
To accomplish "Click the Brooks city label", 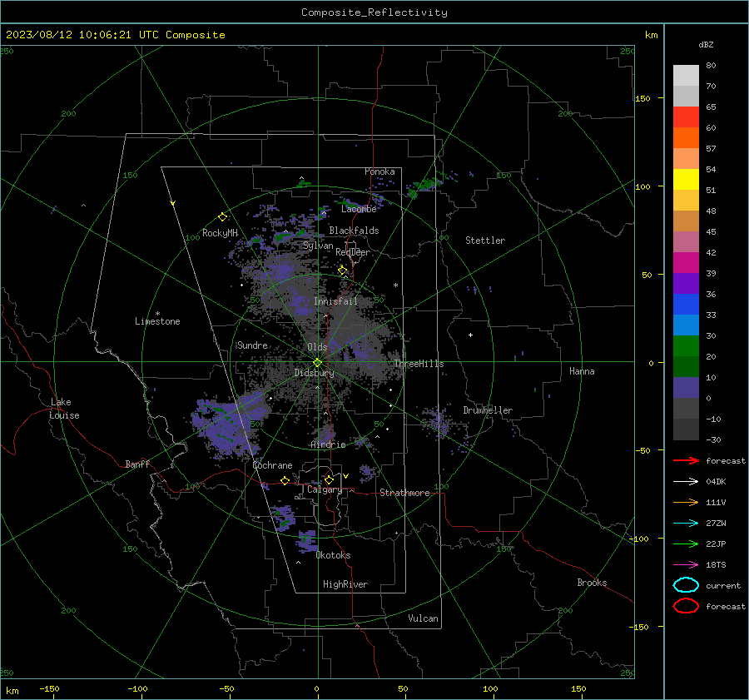I will (592, 583).
